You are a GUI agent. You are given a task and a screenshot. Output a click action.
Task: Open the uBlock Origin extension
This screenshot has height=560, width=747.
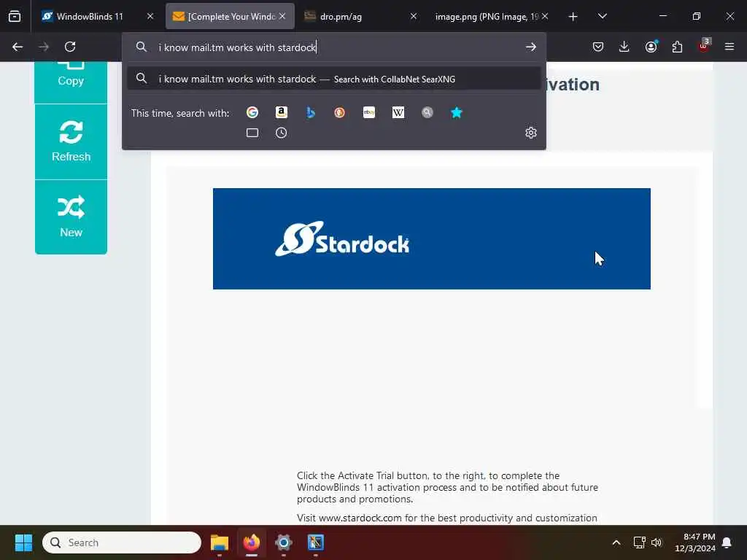click(x=704, y=46)
